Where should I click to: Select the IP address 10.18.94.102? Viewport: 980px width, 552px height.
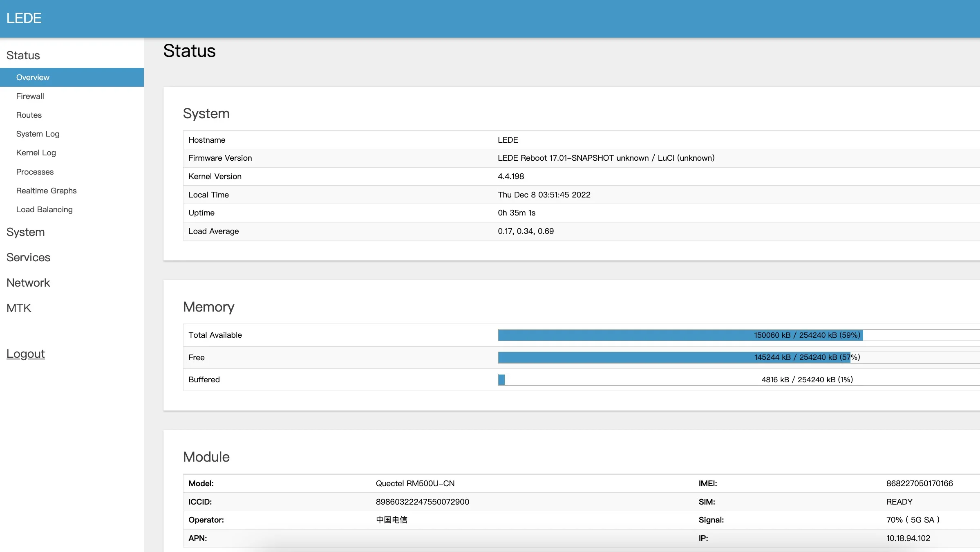908,538
